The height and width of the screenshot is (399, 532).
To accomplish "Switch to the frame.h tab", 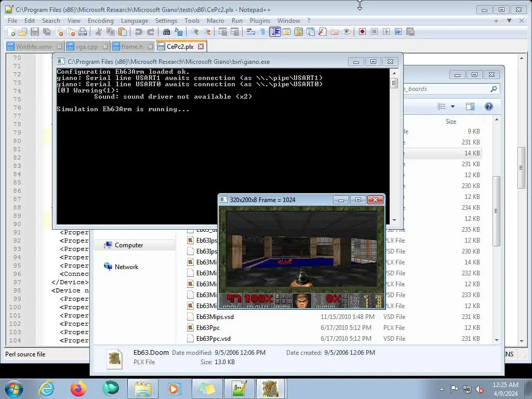I will 132,46.
